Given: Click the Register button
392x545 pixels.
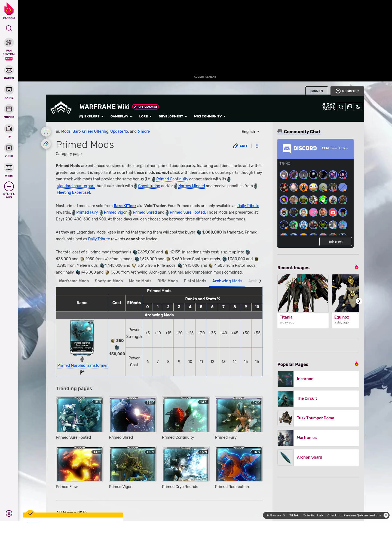Looking at the screenshot, I should click(x=347, y=91).
